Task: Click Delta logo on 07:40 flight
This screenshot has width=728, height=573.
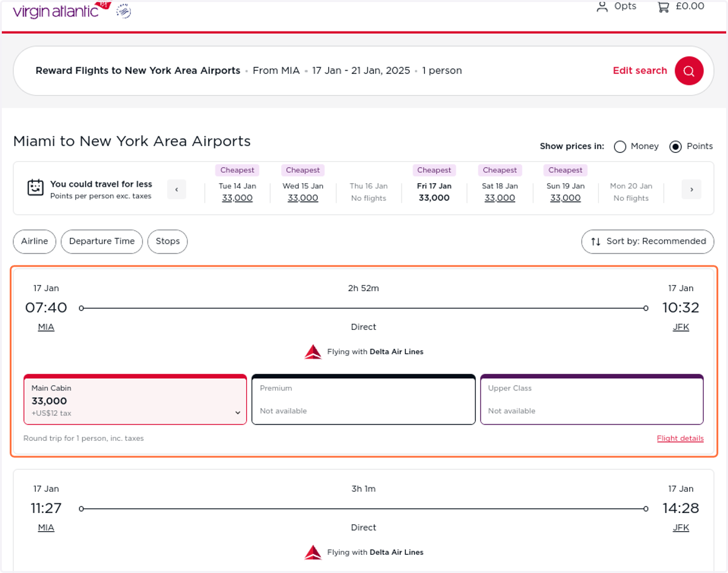Action: coord(313,352)
